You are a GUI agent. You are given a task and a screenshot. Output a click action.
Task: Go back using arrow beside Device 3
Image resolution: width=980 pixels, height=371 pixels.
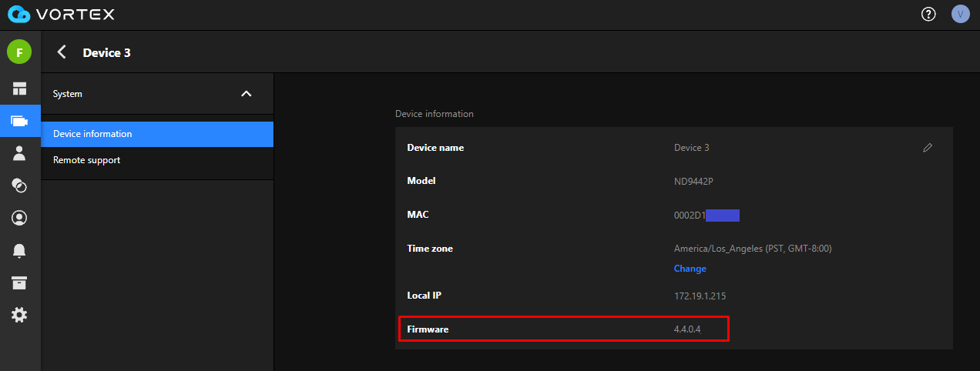coord(62,52)
